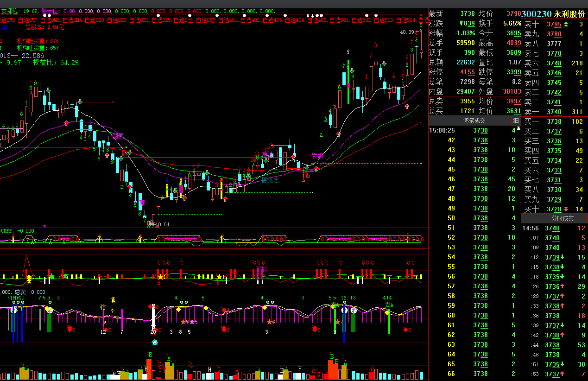Screen dimensions: 588x381
Task: Select the 最高 4039 high price
Action: (513, 43)
